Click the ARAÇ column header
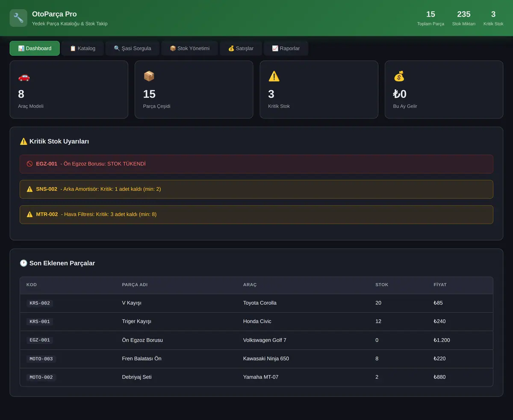Viewport: 513px width, 420px height. pyautogui.click(x=250, y=285)
